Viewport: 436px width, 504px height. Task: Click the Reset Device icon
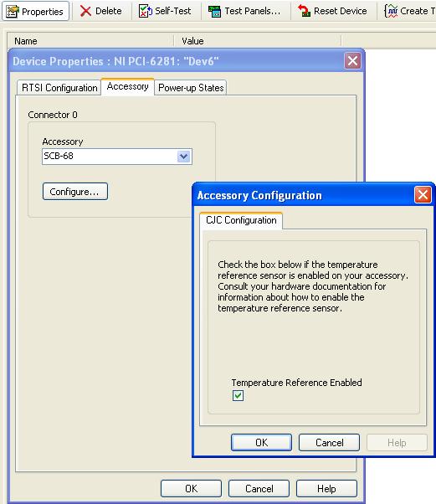click(304, 11)
